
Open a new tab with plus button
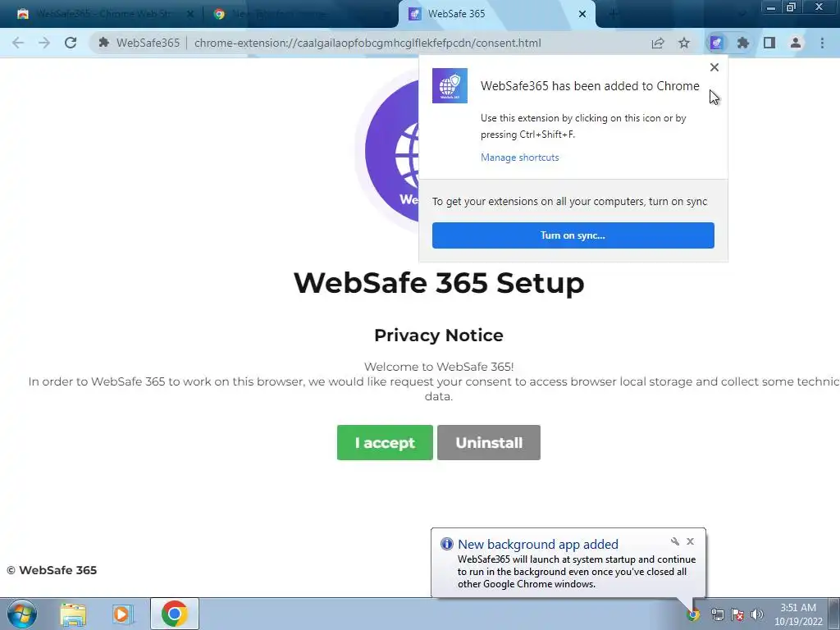pos(614,14)
